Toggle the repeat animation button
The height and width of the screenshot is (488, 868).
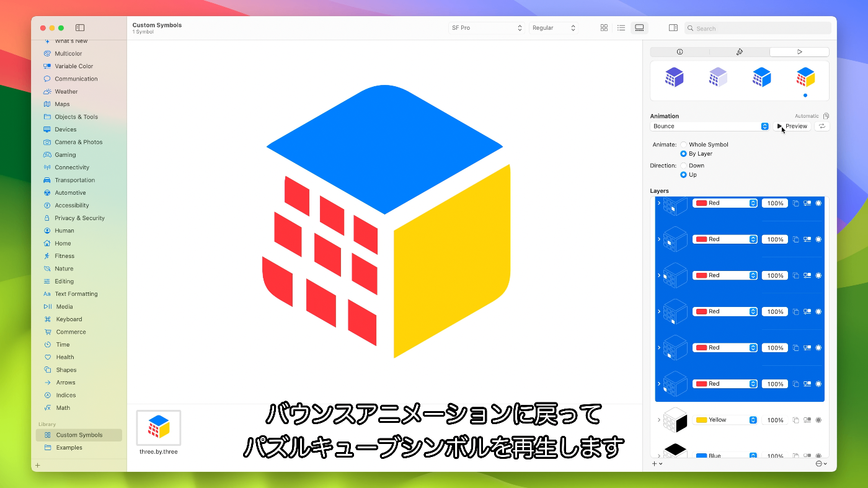pyautogui.click(x=822, y=126)
